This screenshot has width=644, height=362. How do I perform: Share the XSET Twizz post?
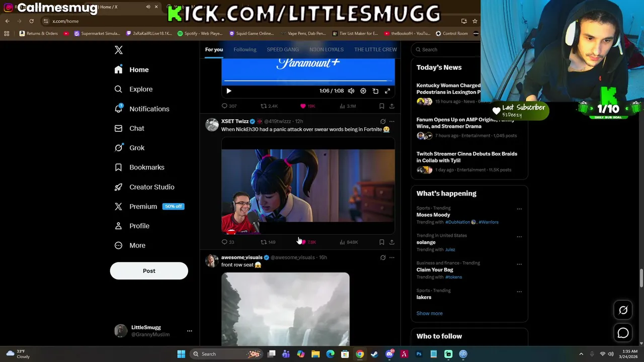[392, 242]
